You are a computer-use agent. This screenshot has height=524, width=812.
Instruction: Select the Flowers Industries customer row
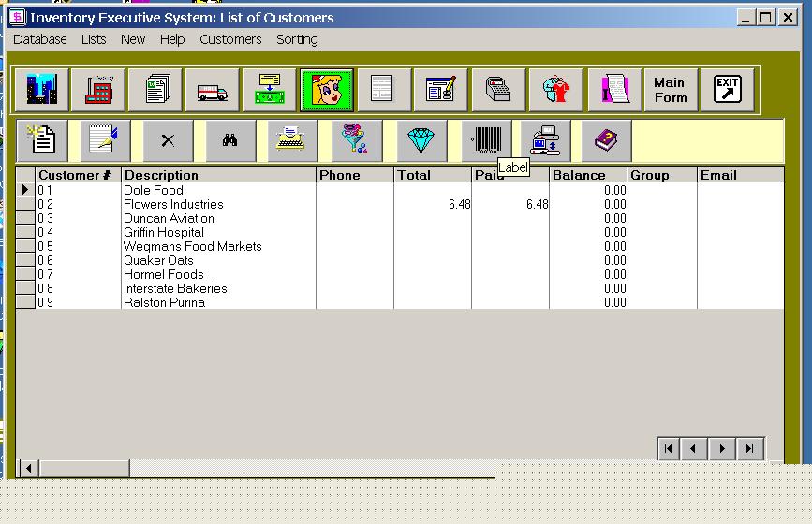173,204
